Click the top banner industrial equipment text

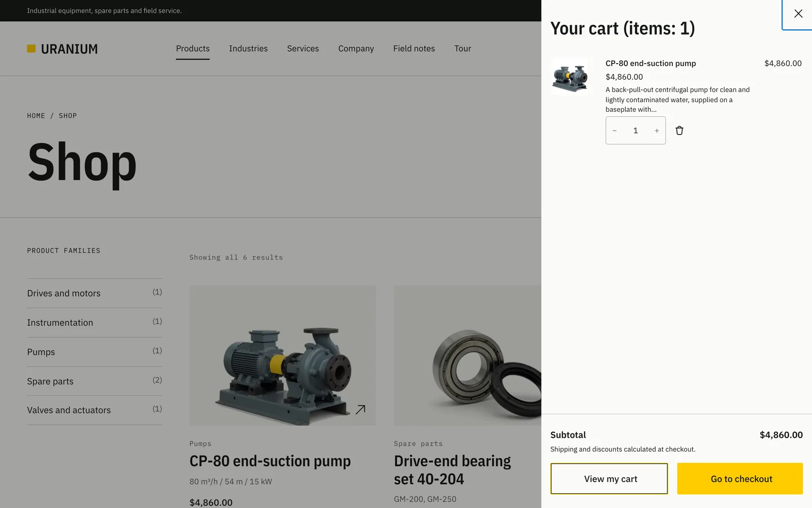pos(104,11)
